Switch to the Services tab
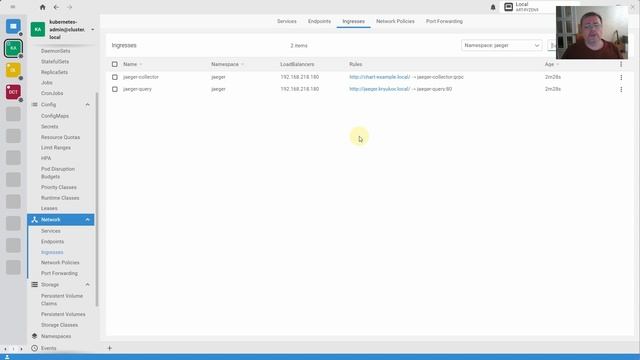 point(287,21)
